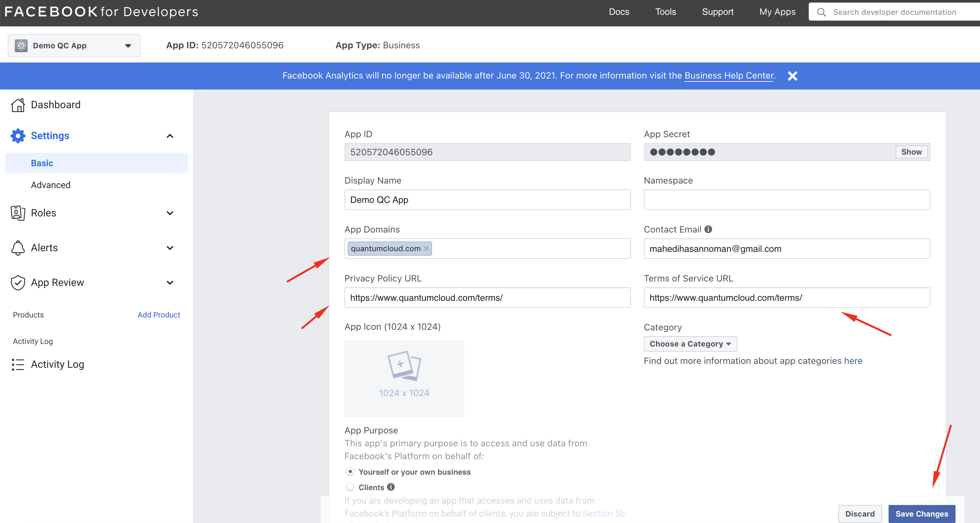
Task: Open the Demo QC App selector dropdown
Action: 74,46
